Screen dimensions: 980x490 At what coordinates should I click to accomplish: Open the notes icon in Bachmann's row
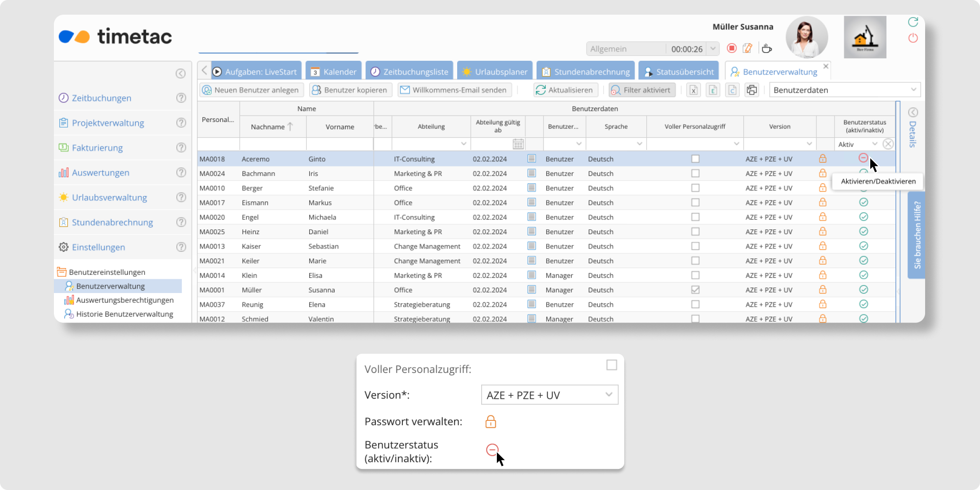(x=532, y=173)
